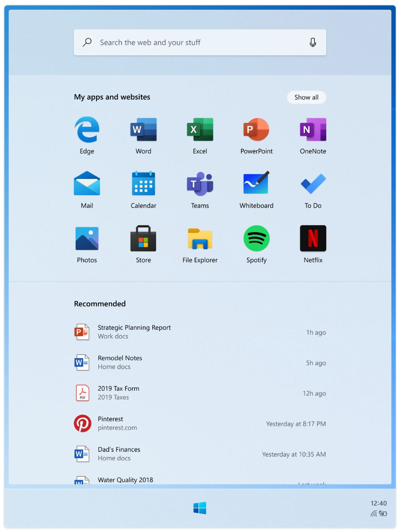Click inside the search field
The height and width of the screenshot is (532, 400).
189,42
